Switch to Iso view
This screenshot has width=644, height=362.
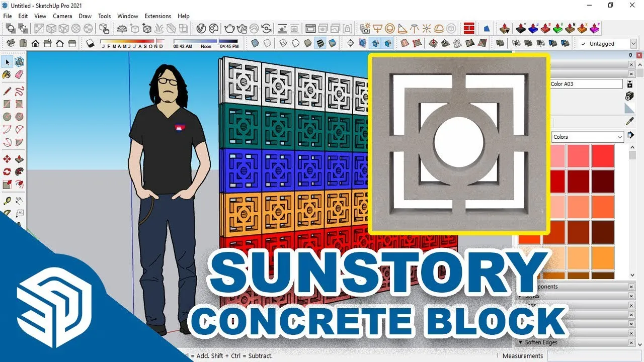11,43
